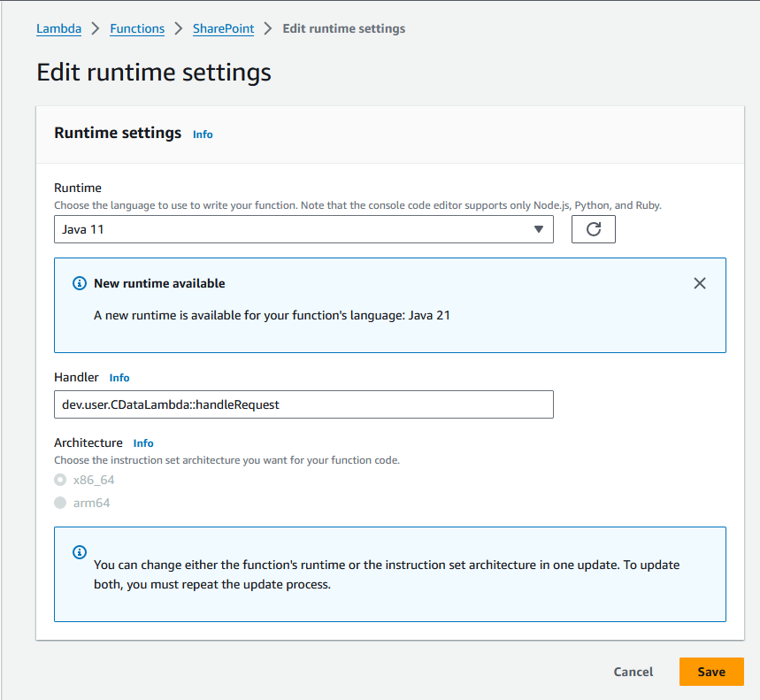This screenshot has width=760, height=700.
Task: Open the SharePoint function breadcrumb
Action: (x=223, y=28)
